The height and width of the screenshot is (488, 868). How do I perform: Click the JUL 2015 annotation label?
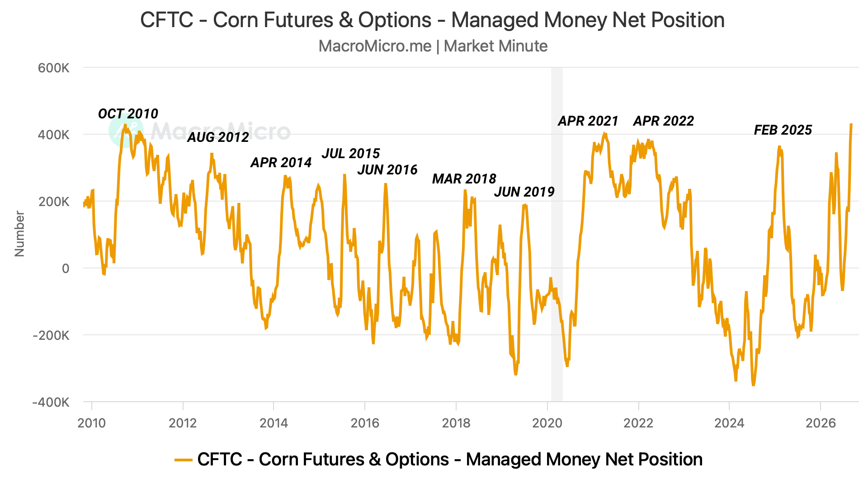pos(351,154)
